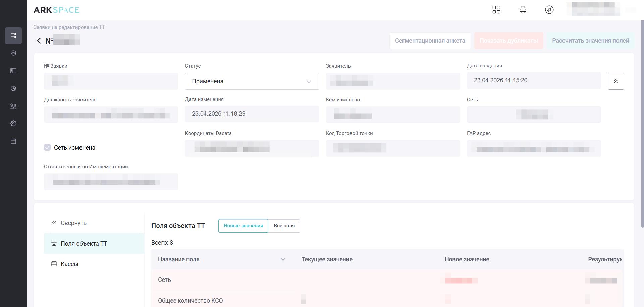Open the pie chart reports sidebar icon
Image resolution: width=644 pixels, height=307 pixels.
(13, 88)
